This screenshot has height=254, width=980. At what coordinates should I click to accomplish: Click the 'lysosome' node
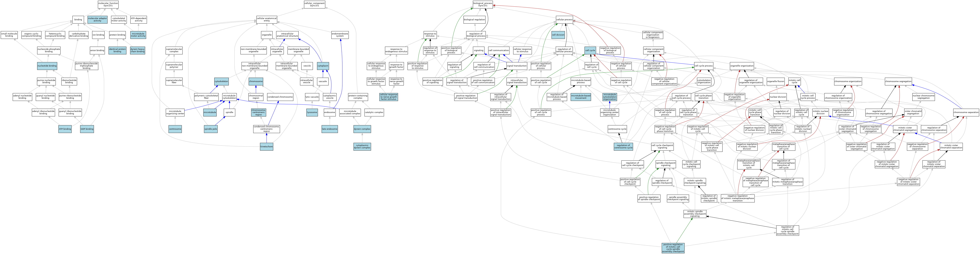[312, 113]
